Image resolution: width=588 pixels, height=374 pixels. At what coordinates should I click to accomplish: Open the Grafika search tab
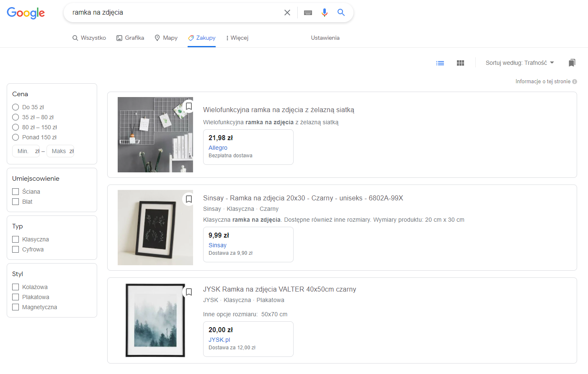click(x=130, y=38)
